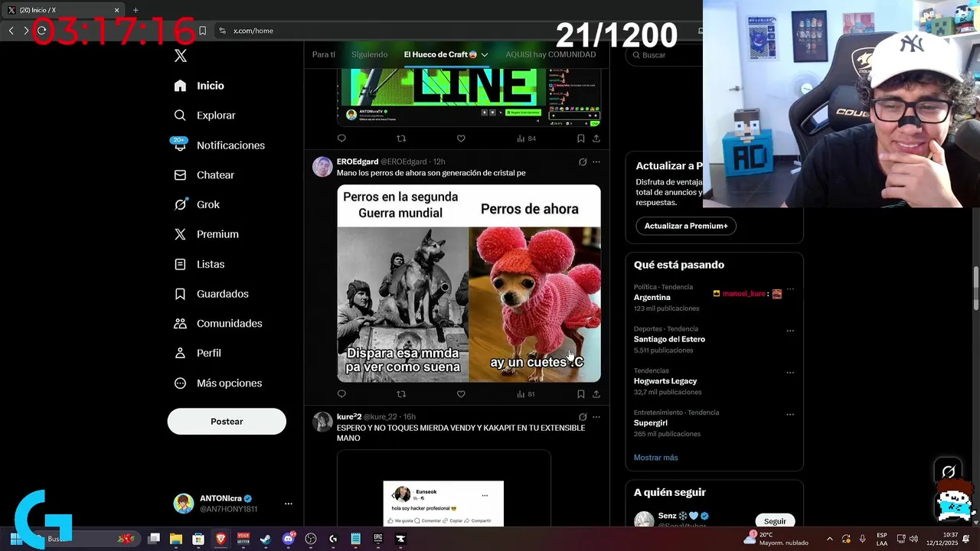
Task: Switch to the Siguiendo tab
Action: 369,55
